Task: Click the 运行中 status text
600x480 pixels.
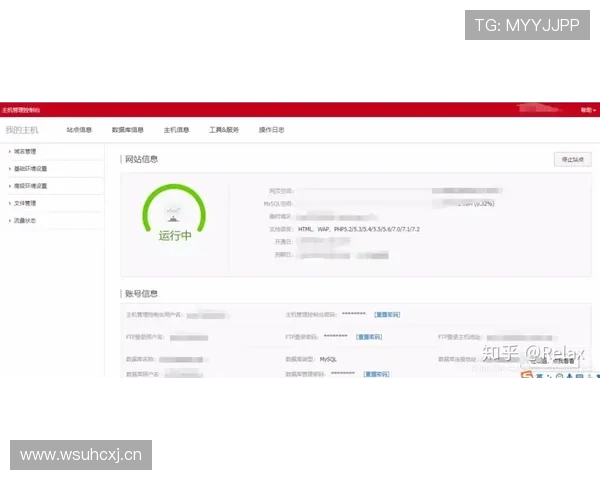Action: pyautogui.click(x=175, y=235)
